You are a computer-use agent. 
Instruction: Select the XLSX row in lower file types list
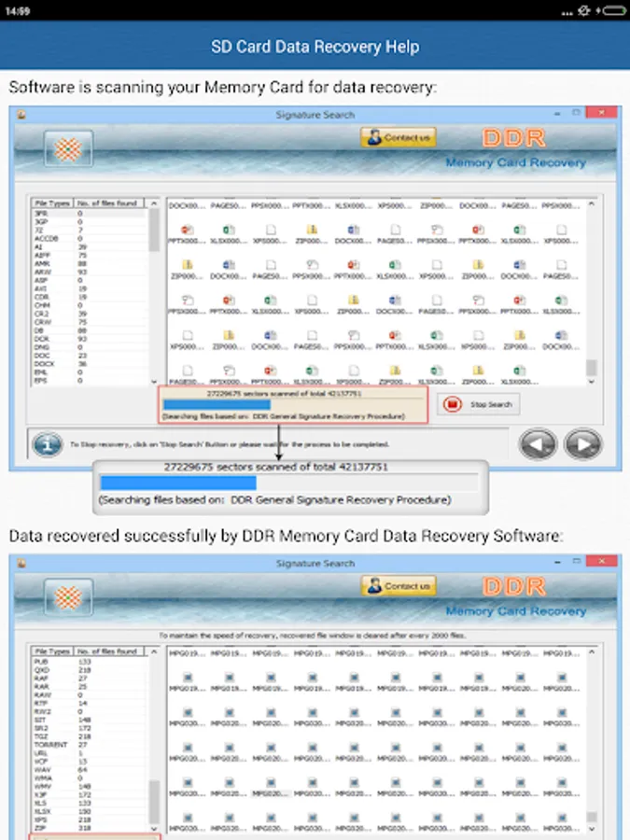tap(89, 812)
